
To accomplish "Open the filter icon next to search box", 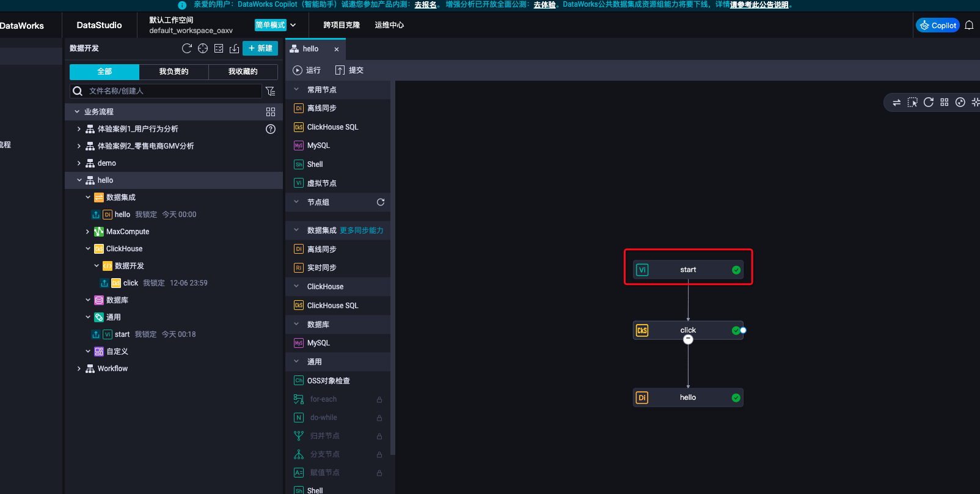I will 271,91.
